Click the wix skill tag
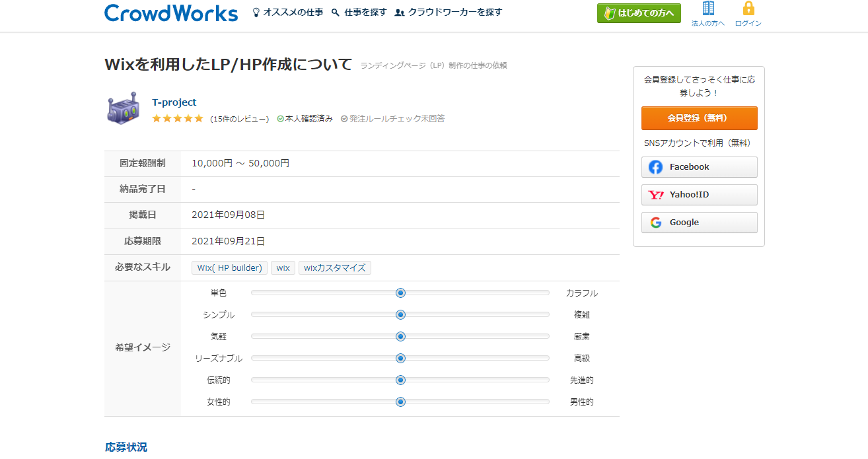 (x=283, y=268)
